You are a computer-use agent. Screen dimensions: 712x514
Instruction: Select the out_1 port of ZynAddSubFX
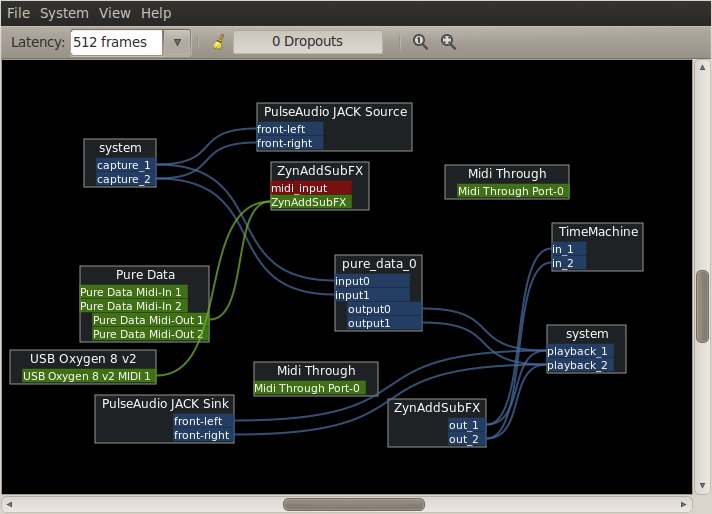pos(467,425)
